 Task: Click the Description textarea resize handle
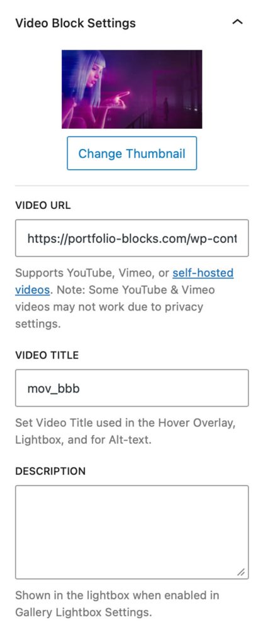(x=241, y=572)
